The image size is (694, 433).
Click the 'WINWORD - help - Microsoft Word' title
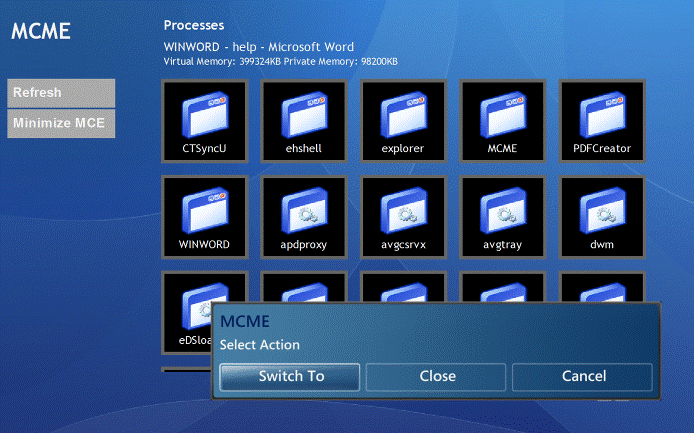259,47
